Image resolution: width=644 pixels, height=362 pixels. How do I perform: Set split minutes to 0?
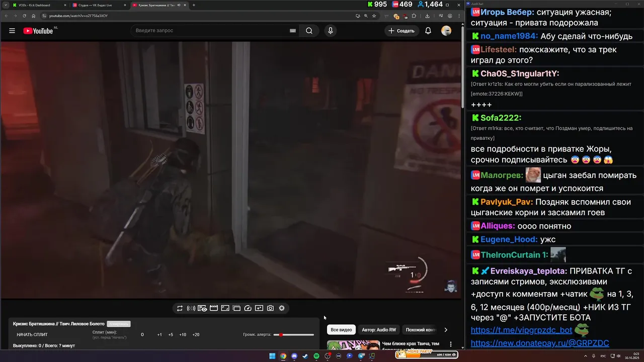(x=142, y=335)
